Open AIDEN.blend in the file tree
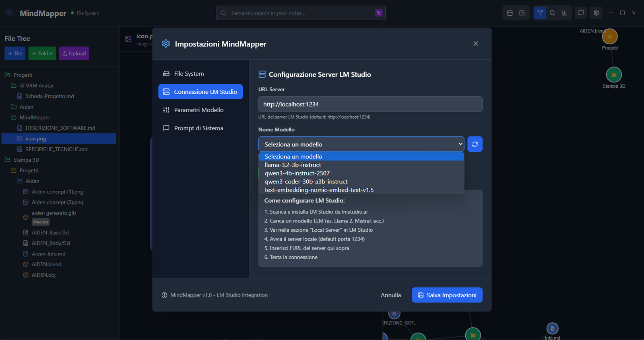The height and width of the screenshot is (340, 644). point(46,264)
